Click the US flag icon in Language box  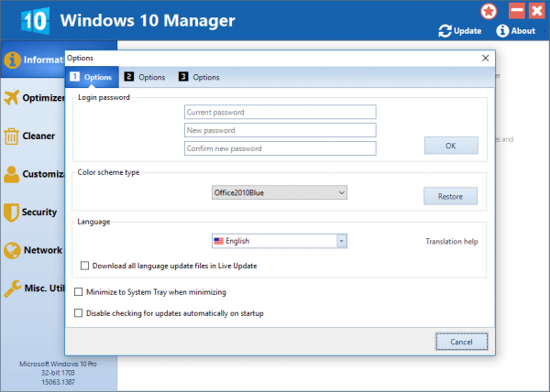218,241
